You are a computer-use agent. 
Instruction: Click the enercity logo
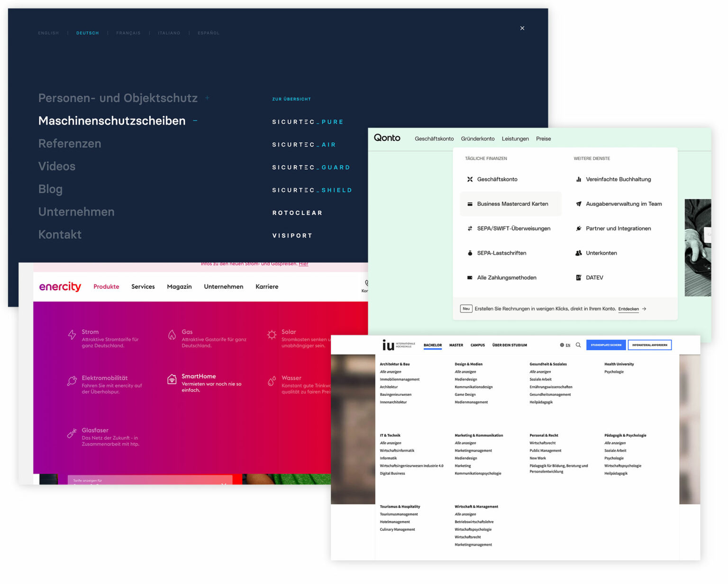coord(60,286)
